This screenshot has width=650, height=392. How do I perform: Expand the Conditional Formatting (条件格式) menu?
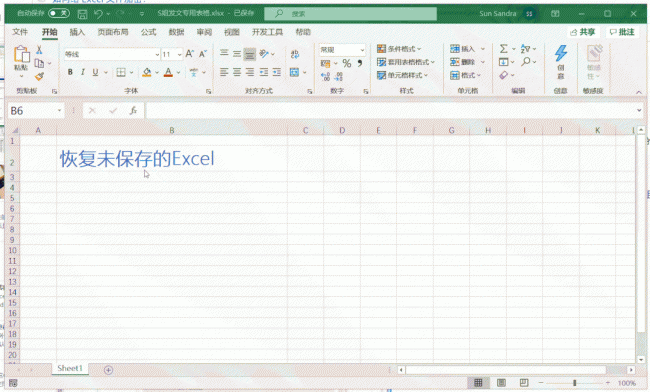(399, 49)
